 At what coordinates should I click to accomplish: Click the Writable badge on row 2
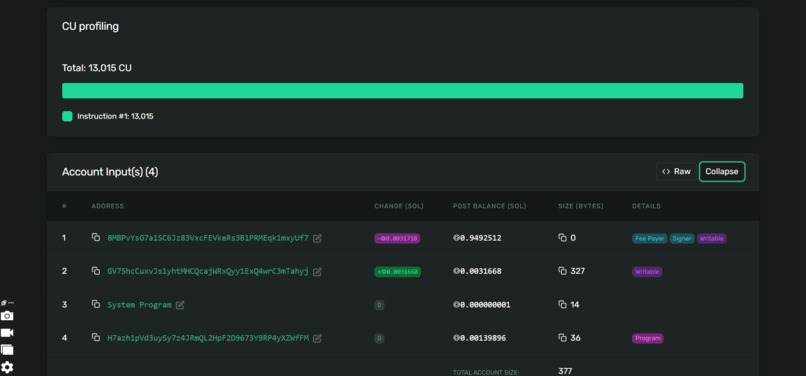point(647,272)
